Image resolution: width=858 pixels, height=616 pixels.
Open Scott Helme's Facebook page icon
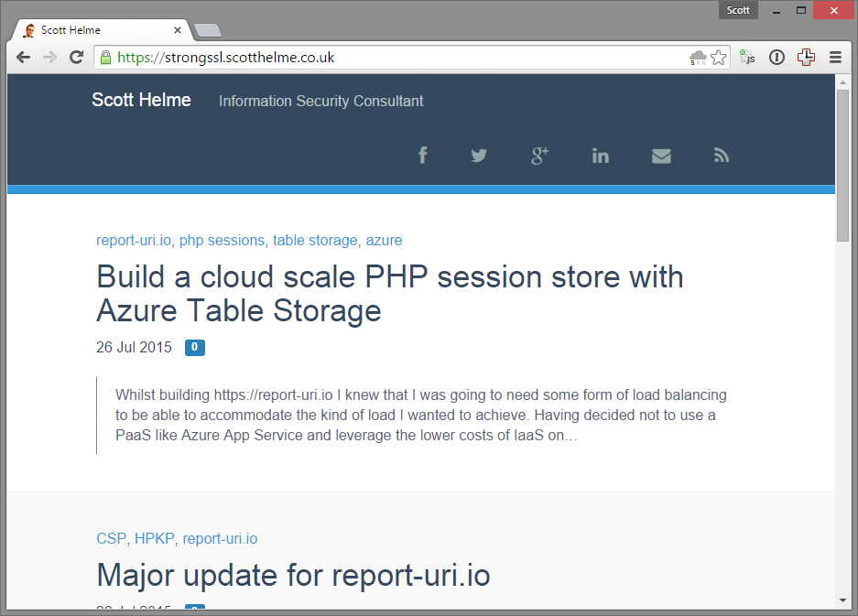[422, 155]
